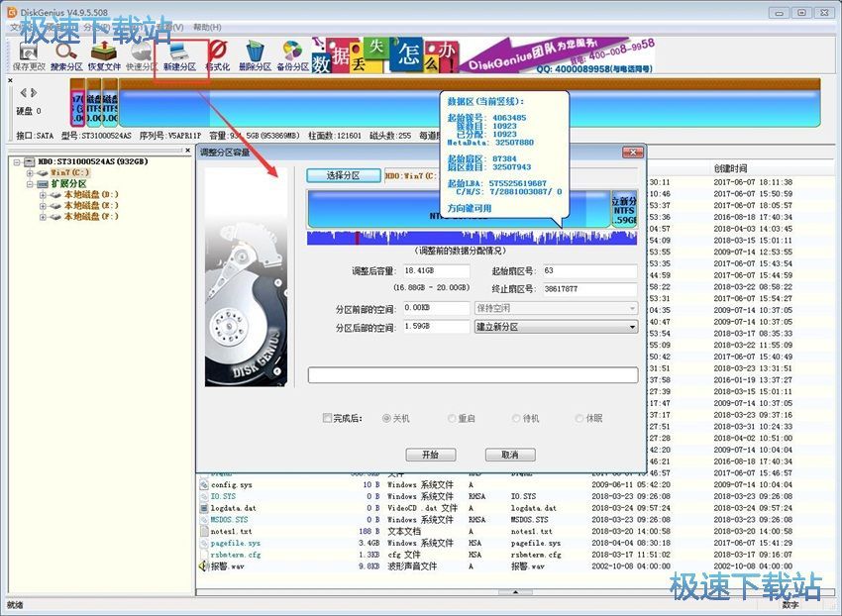
Task: Click the large blue partition in disk map
Action: point(470,104)
